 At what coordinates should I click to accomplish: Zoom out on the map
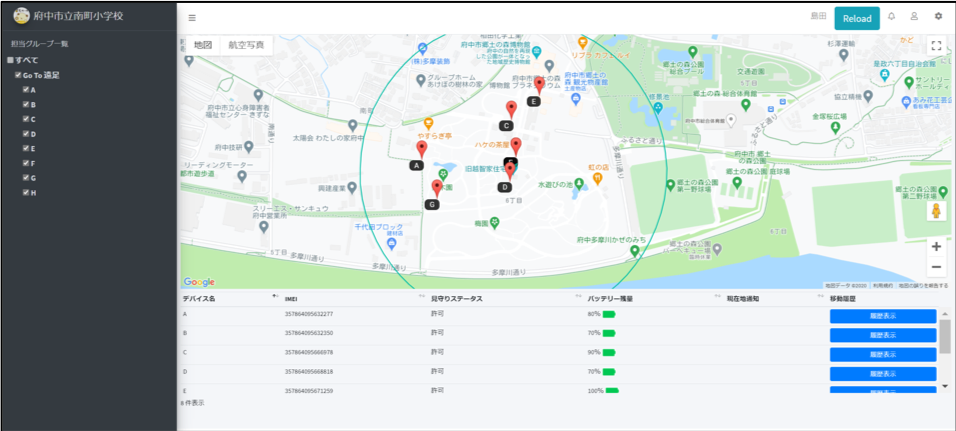coord(936,267)
